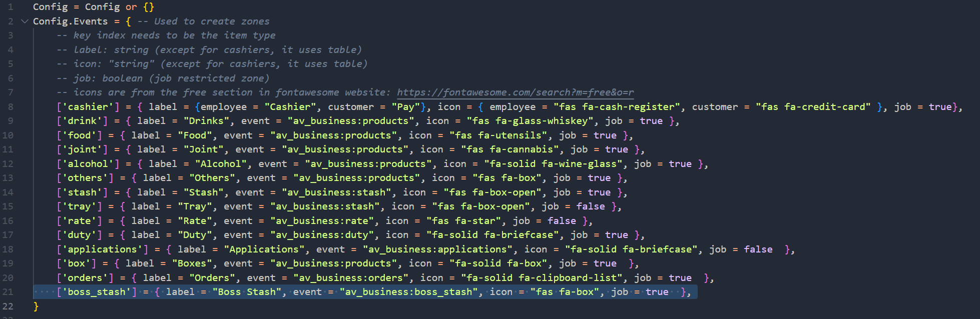Click the "fa-solid fa-wine-glass" icon string
Screen dimensions: 980x319
point(553,164)
